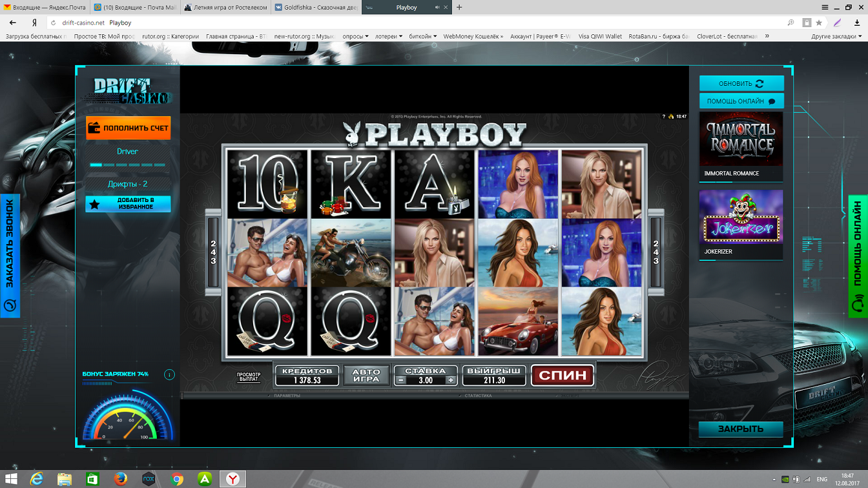Open the Nox taskbar icon
Image resolution: width=868 pixels, height=488 pixels.
click(149, 479)
